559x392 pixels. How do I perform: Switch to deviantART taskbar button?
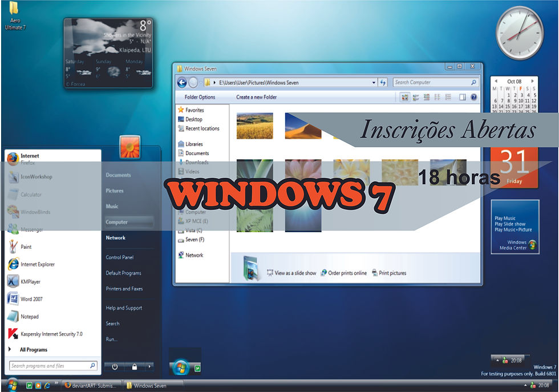coord(92,386)
